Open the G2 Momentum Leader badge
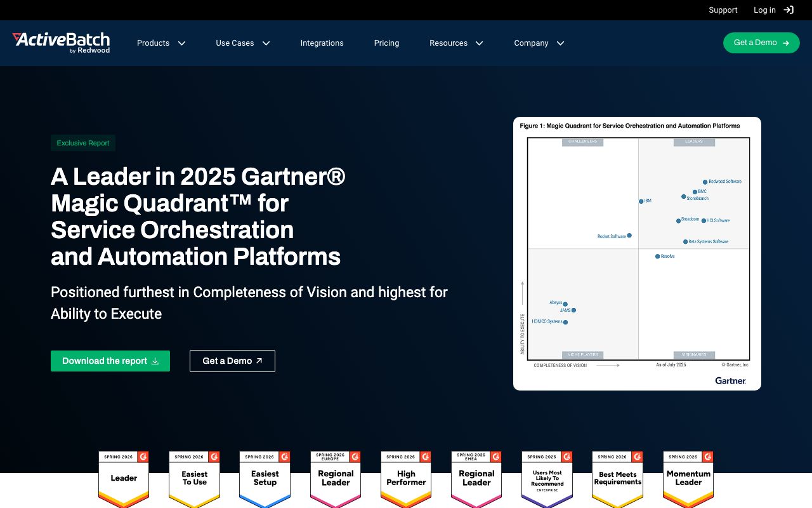812x508 pixels. pyautogui.click(x=688, y=479)
